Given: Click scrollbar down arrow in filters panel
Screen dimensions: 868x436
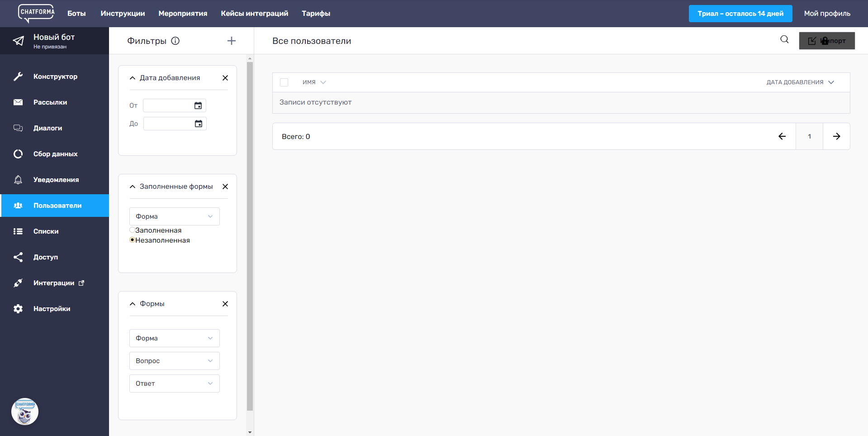Looking at the screenshot, I should (250, 432).
